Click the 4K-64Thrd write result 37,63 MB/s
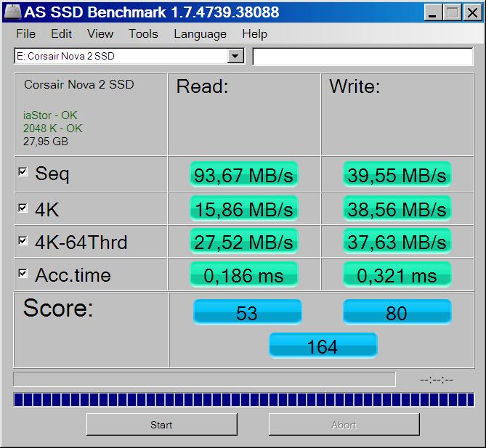 (x=397, y=241)
